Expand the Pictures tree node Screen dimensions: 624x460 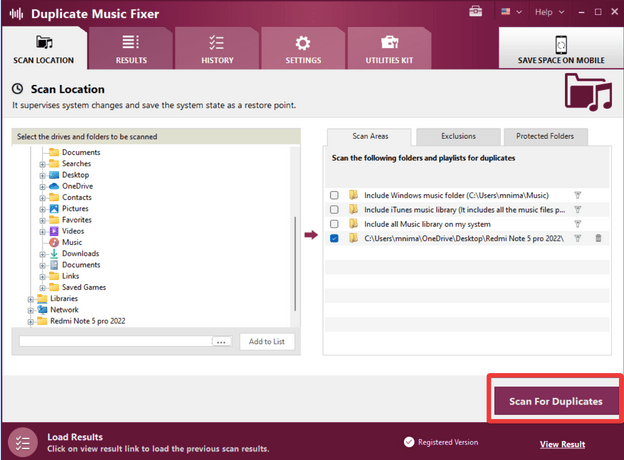42,209
